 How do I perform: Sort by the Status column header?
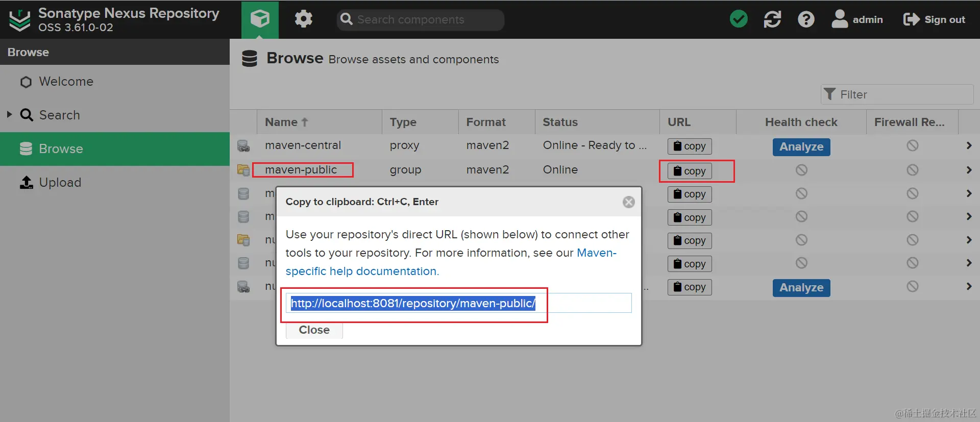pos(597,122)
